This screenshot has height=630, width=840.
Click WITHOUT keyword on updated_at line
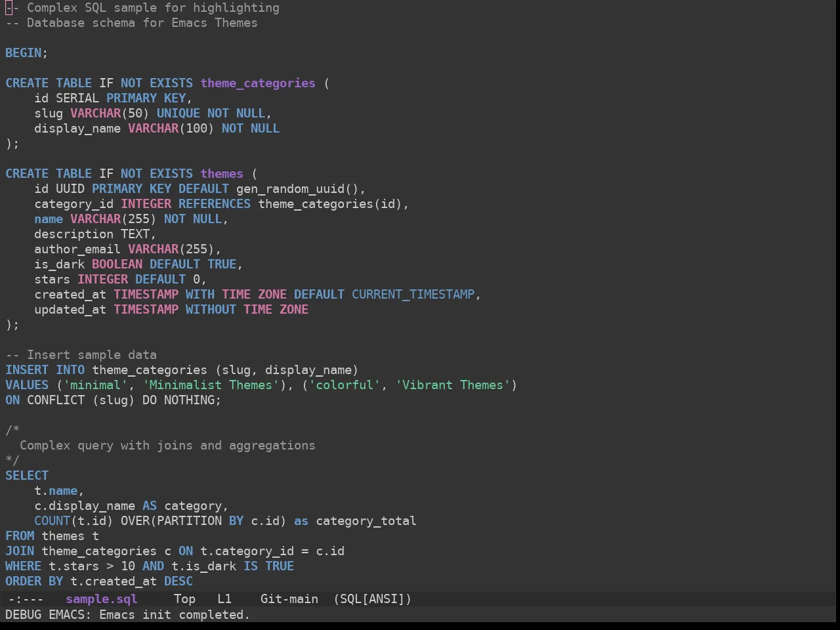(211, 309)
